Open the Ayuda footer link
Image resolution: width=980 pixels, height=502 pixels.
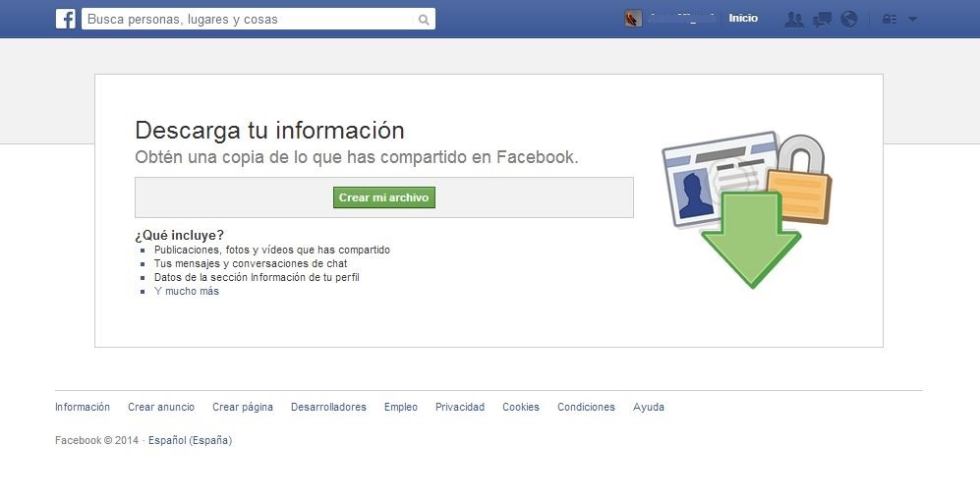point(649,407)
